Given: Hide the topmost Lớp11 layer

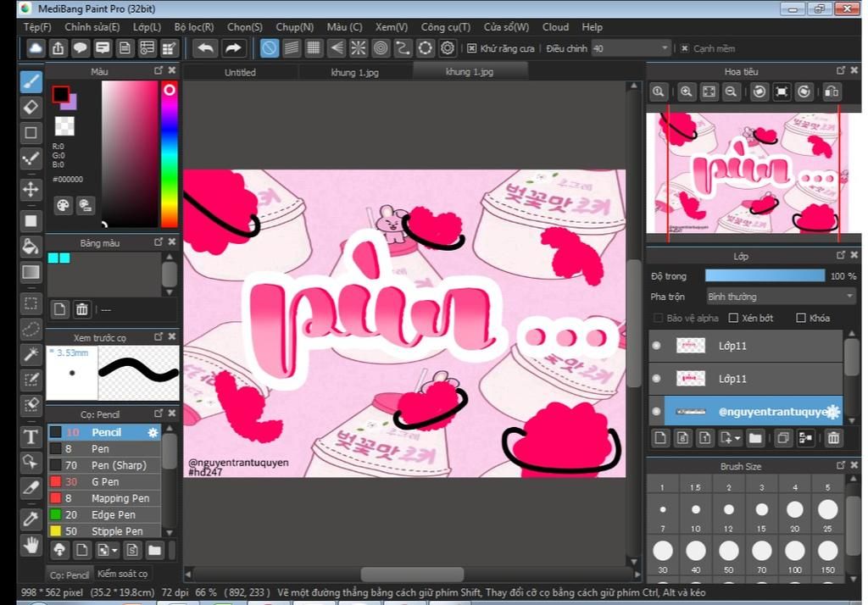Looking at the screenshot, I should 657,346.
